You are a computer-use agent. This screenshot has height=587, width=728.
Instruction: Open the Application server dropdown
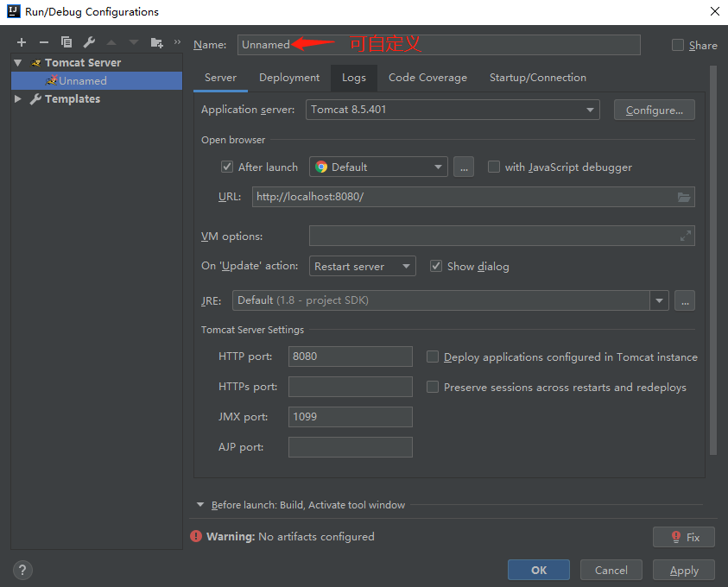[453, 110]
